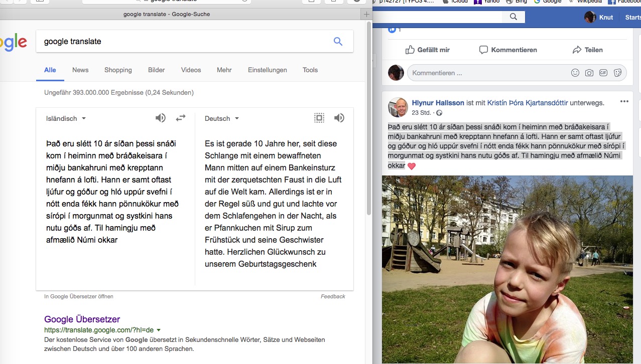Screen dimensions: 641x364
Task: Open Hlynur Hallsson's profile link
Action: pos(438,103)
